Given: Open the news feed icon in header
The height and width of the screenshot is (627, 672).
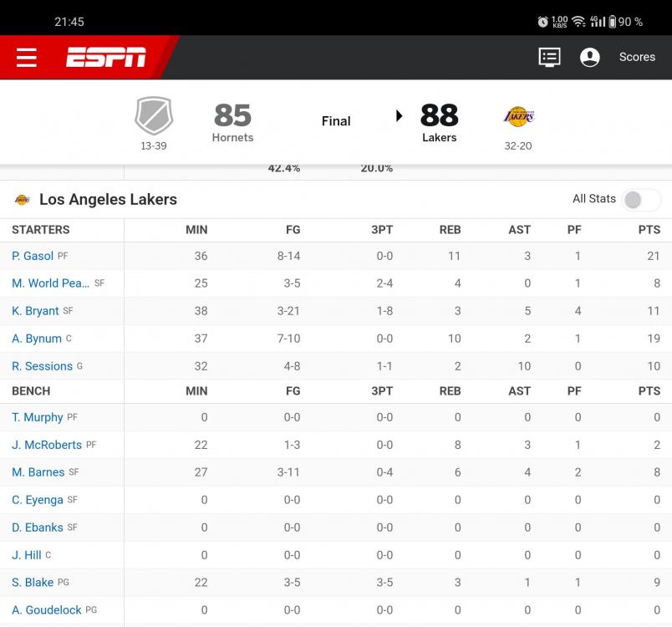Looking at the screenshot, I should coord(549,57).
